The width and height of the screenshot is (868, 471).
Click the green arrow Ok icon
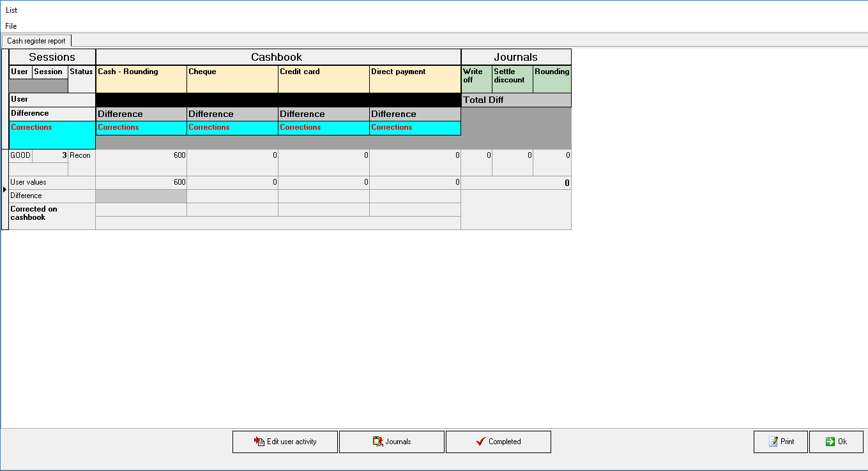830,442
